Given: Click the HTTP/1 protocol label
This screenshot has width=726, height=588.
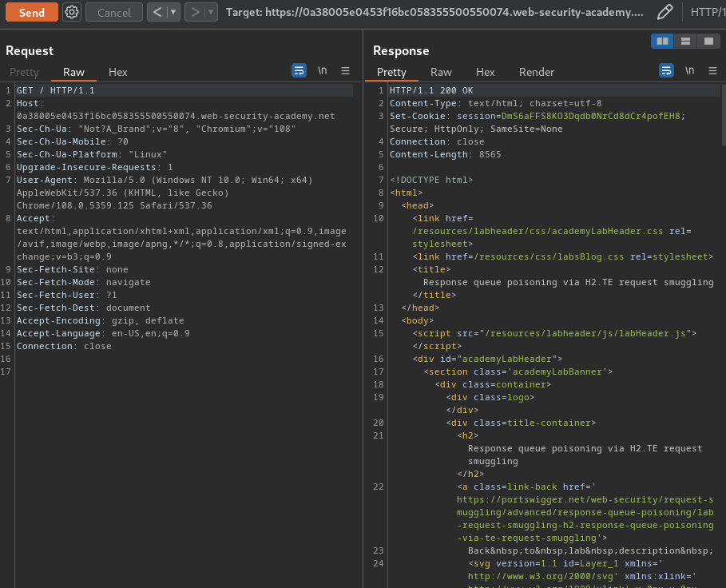Looking at the screenshot, I should (x=708, y=13).
